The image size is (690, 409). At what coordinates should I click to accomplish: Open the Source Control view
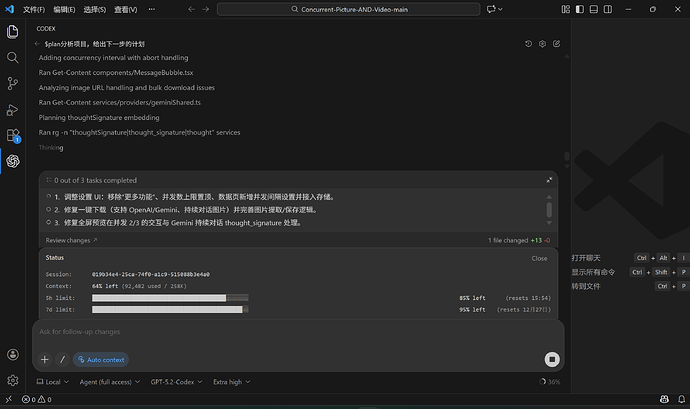tap(13, 84)
